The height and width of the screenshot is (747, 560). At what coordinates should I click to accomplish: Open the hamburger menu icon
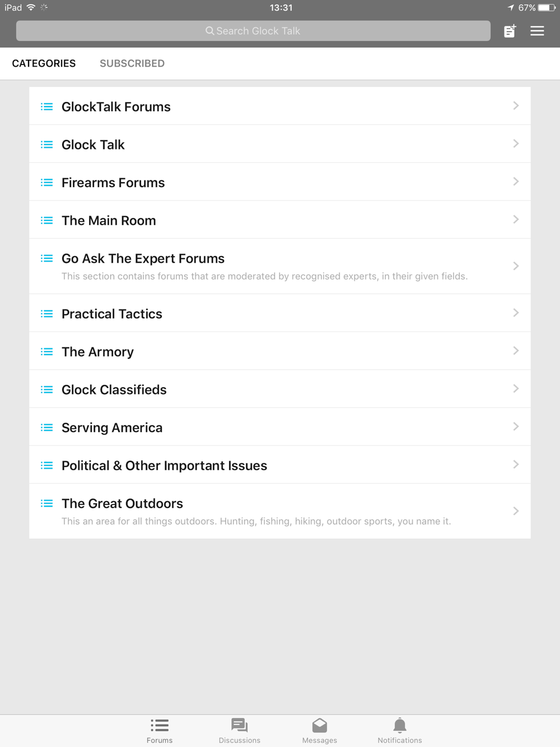tap(537, 31)
